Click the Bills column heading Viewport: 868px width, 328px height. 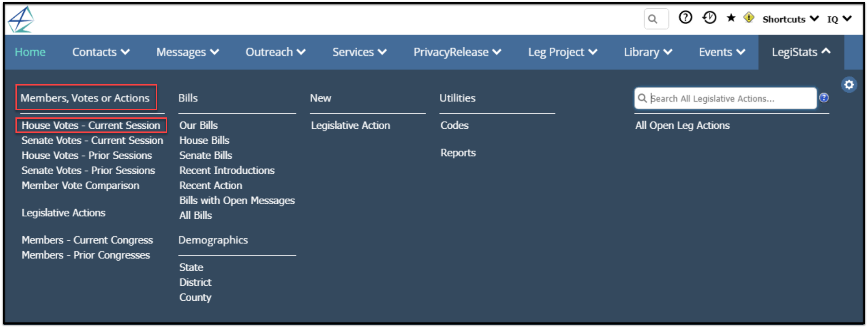tap(188, 98)
